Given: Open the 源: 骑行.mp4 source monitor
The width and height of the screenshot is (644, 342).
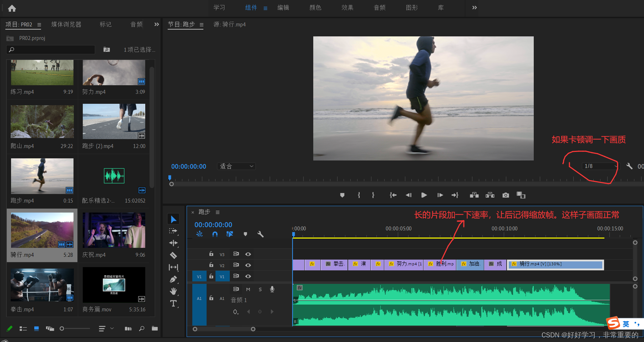Looking at the screenshot, I should 229,24.
